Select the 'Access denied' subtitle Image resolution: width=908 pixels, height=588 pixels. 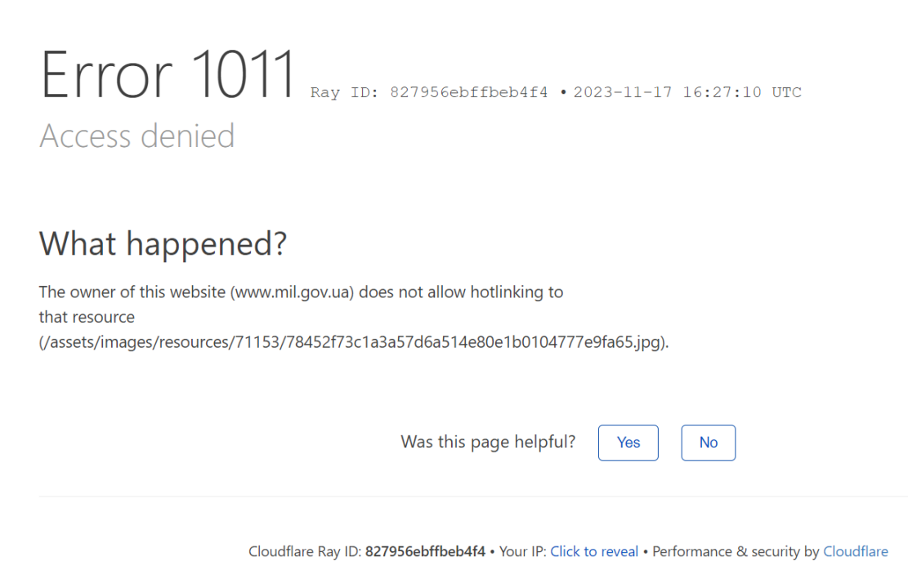[x=137, y=136]
